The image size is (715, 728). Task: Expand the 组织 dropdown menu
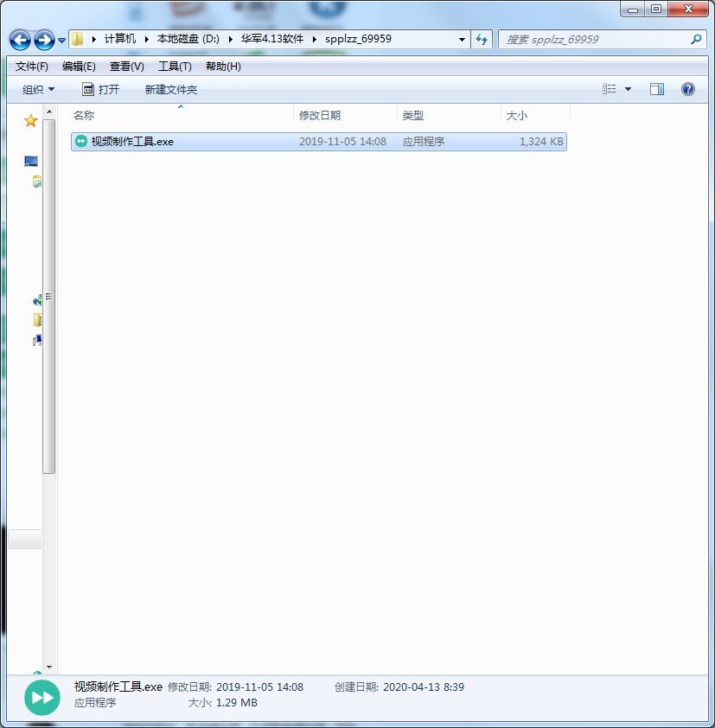[x=38, y=89]
